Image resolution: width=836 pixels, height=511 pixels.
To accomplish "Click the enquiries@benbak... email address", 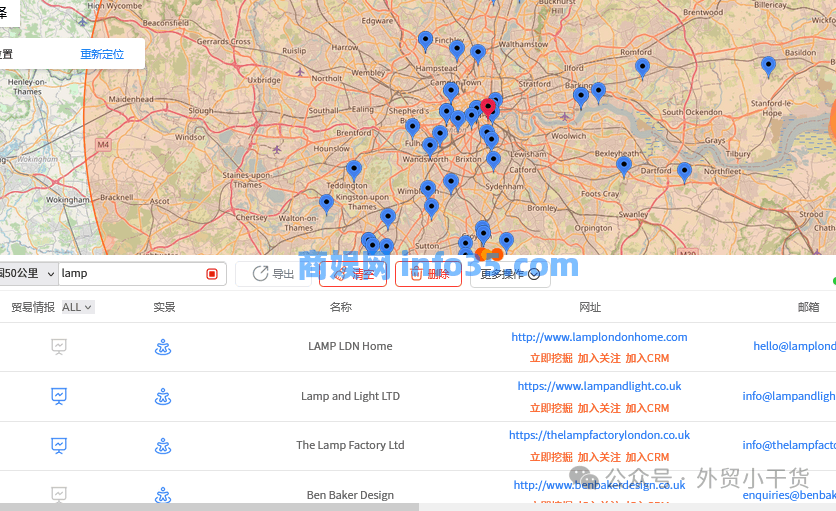I will [x=789, y=496].
